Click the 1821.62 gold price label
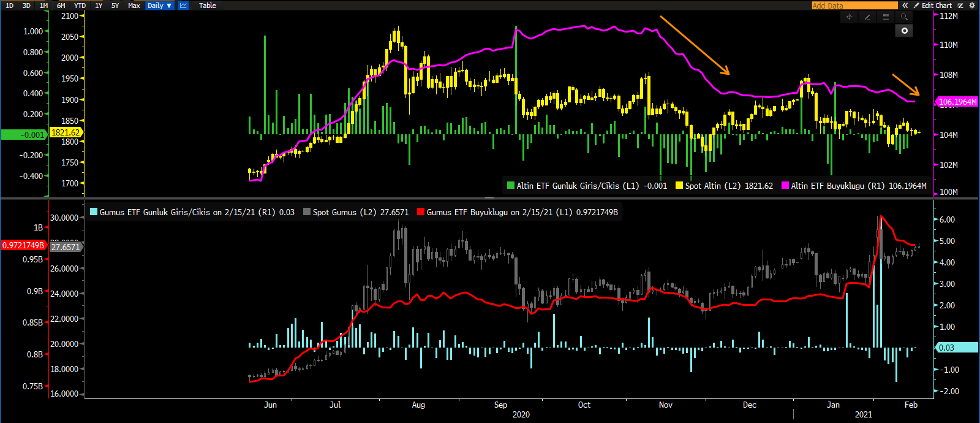 tap(66, 132)
